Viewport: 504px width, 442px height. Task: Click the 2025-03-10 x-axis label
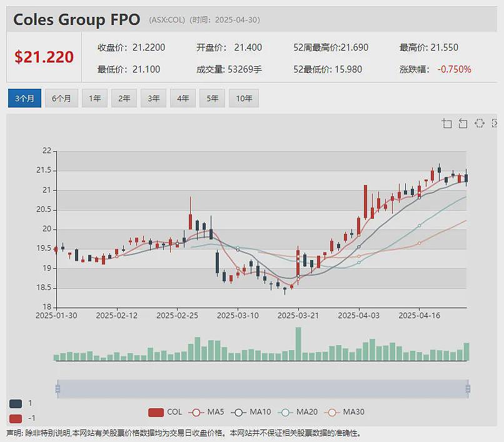coord(238,316)
